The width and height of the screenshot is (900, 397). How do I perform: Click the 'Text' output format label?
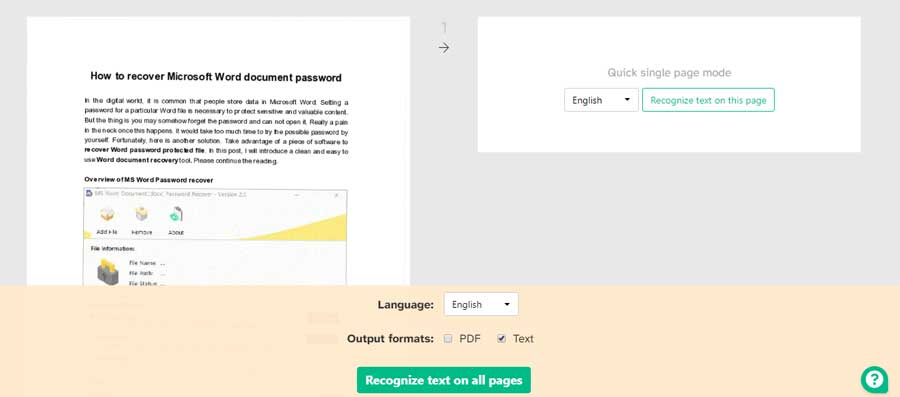[x=523, y=338]
